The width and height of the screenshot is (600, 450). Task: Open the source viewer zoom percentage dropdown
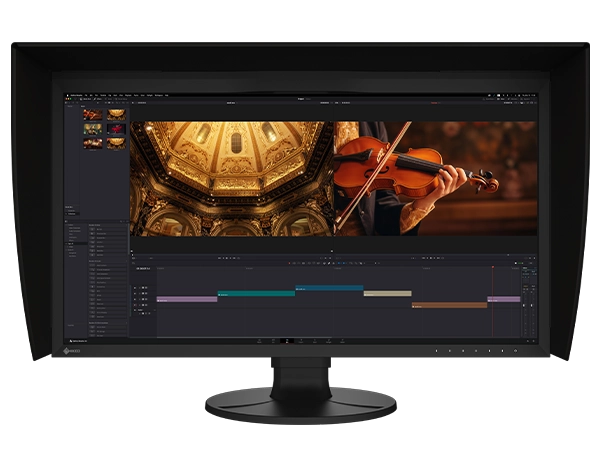pyautogui.click(x=134, y=103)
